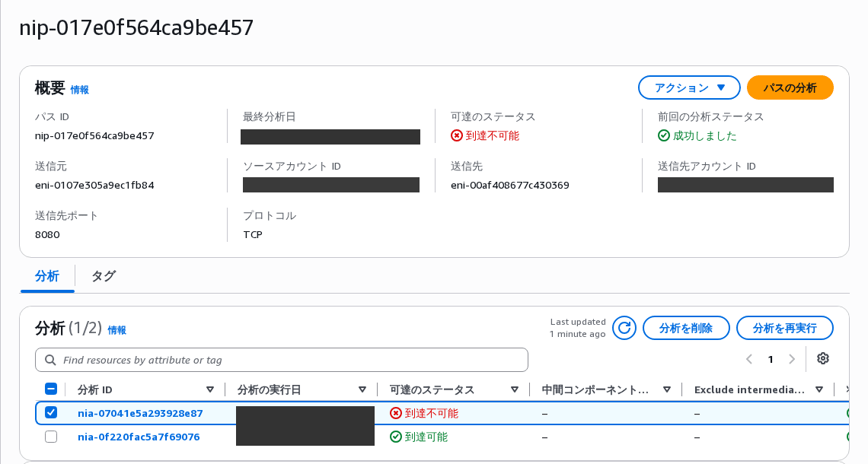Click the パスの分析 orange button
Viewport: 868px width, 464px height.
click(x=790, y=88)
